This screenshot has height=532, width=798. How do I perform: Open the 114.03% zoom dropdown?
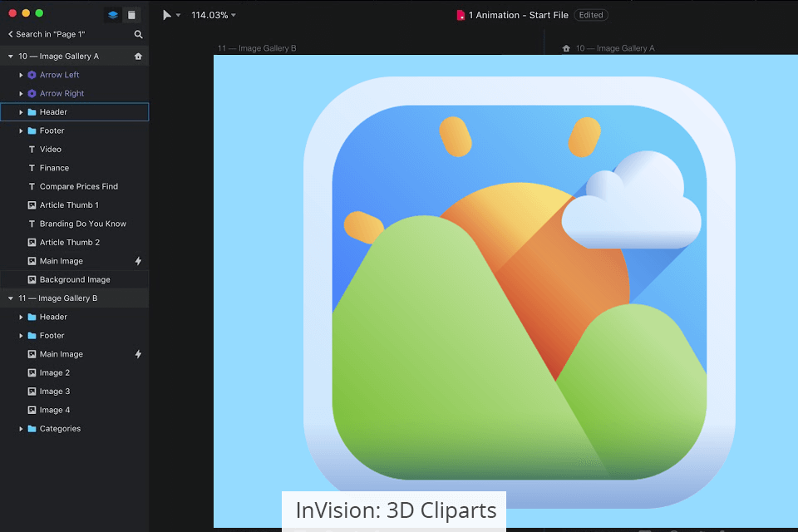coord(214,15)
